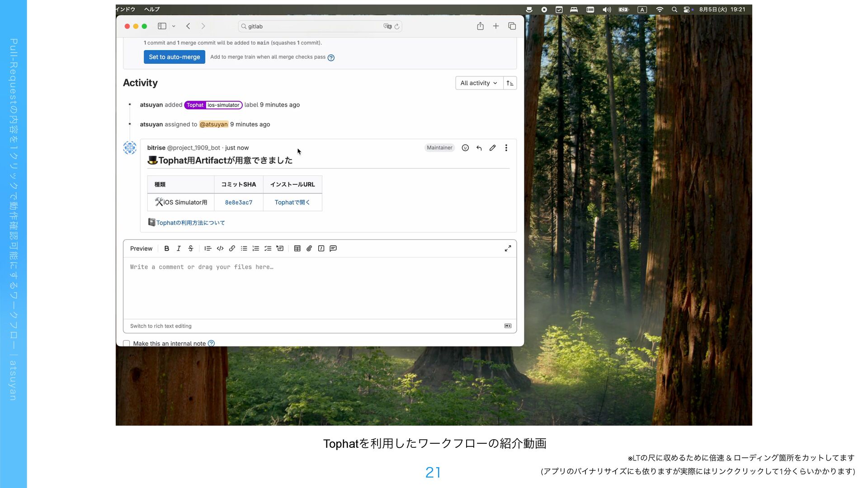
Task: Toggle activity sort direction
Action: (x=510, y=83)
